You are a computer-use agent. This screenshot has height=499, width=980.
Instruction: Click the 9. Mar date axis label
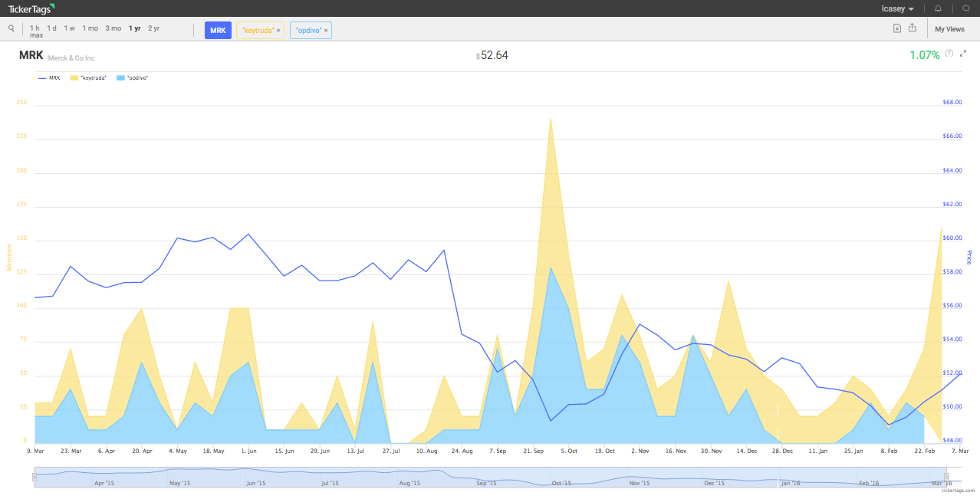pos(35,451)
